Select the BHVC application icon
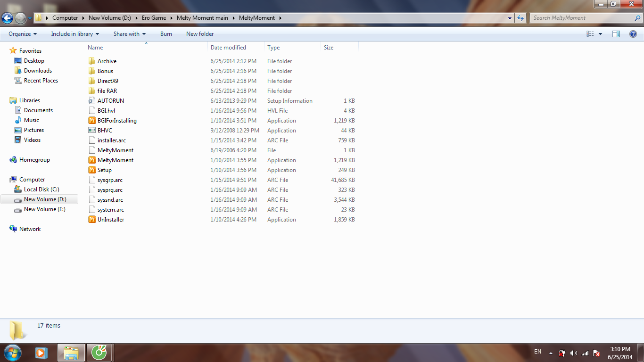This screenshot has height=362, width=644. tap(92, 131)
